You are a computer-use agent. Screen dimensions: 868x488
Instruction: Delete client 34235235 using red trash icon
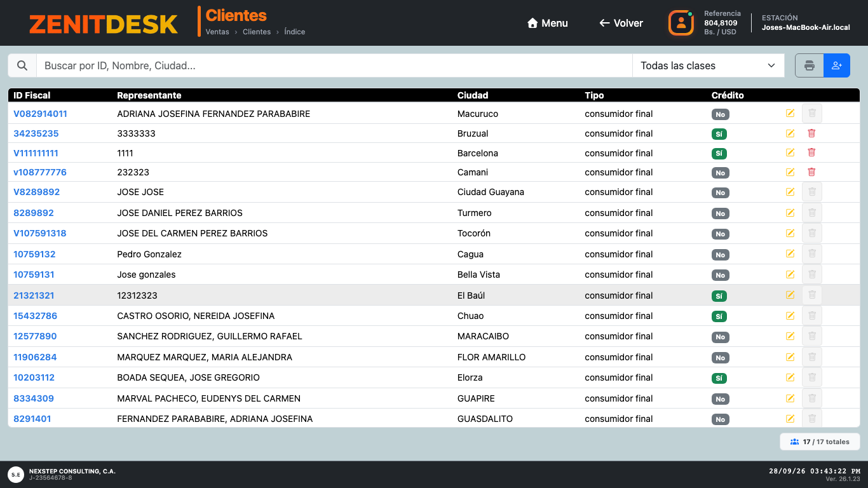[x=811, y=133]
